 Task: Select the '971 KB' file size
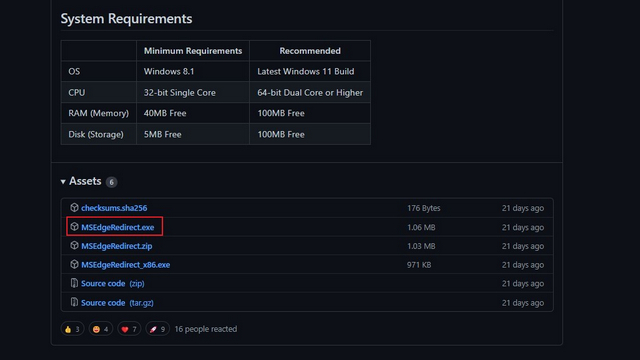point(419,265)
